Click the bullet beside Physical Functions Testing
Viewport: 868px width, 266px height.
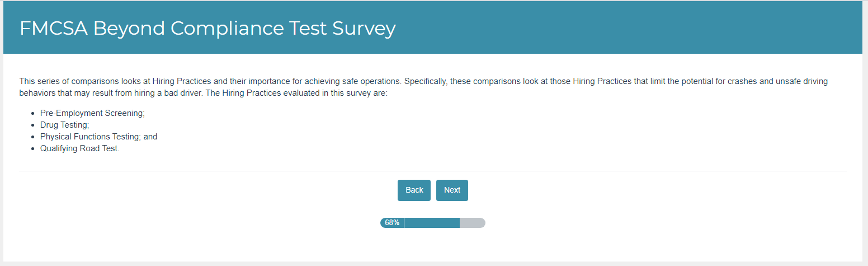click(34, 137)
